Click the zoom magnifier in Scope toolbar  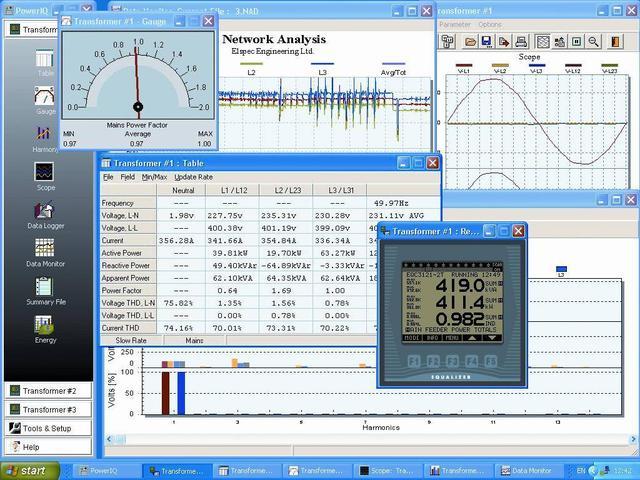594,42
